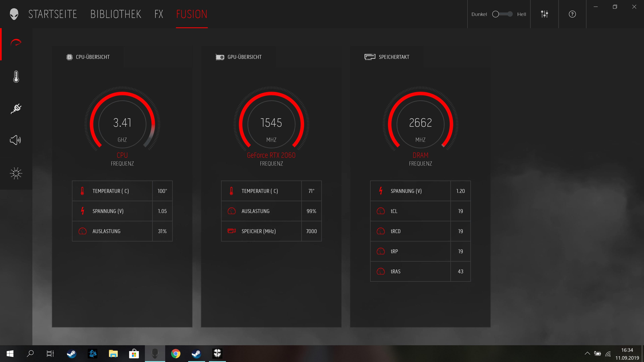Switch to the BIBLIOTHEK tab

point(116,14)
